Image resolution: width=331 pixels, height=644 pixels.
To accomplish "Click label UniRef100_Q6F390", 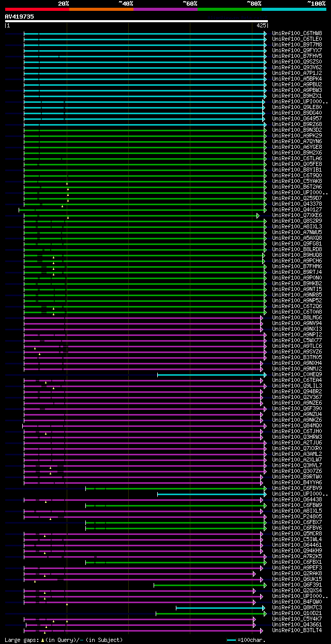I will pos(297,408).
